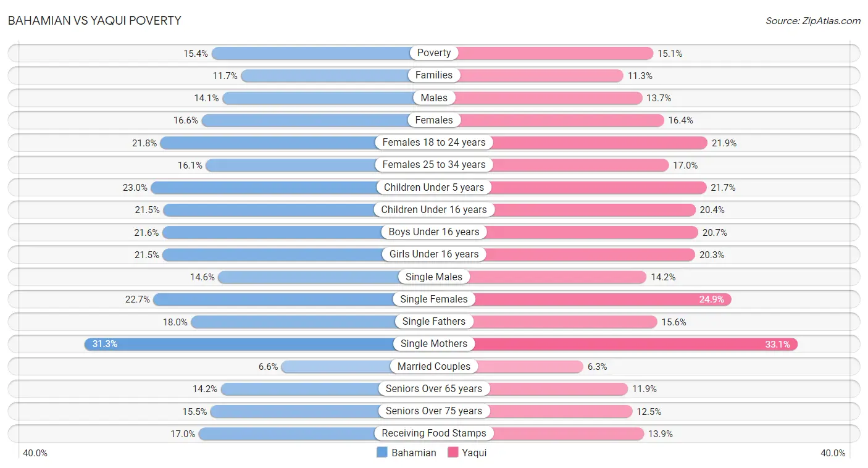
Task: Open the ZipAtlas.com source link
Action: click(813, 20)
